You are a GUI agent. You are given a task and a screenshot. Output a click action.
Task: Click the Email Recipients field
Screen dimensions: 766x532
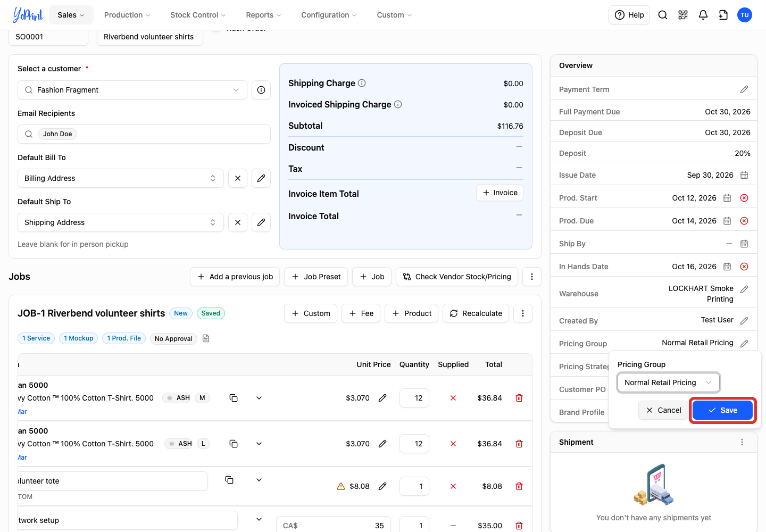click(144, 134)
